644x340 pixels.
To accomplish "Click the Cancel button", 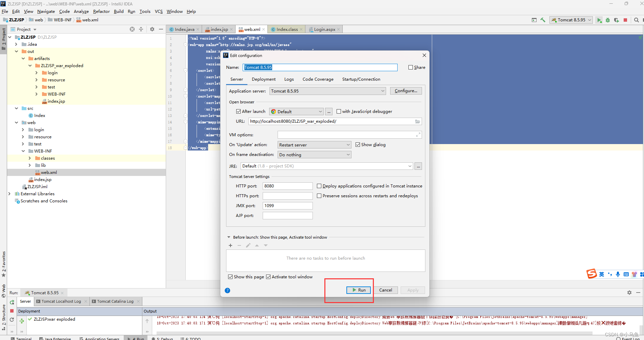I will (x=386, y=290).
